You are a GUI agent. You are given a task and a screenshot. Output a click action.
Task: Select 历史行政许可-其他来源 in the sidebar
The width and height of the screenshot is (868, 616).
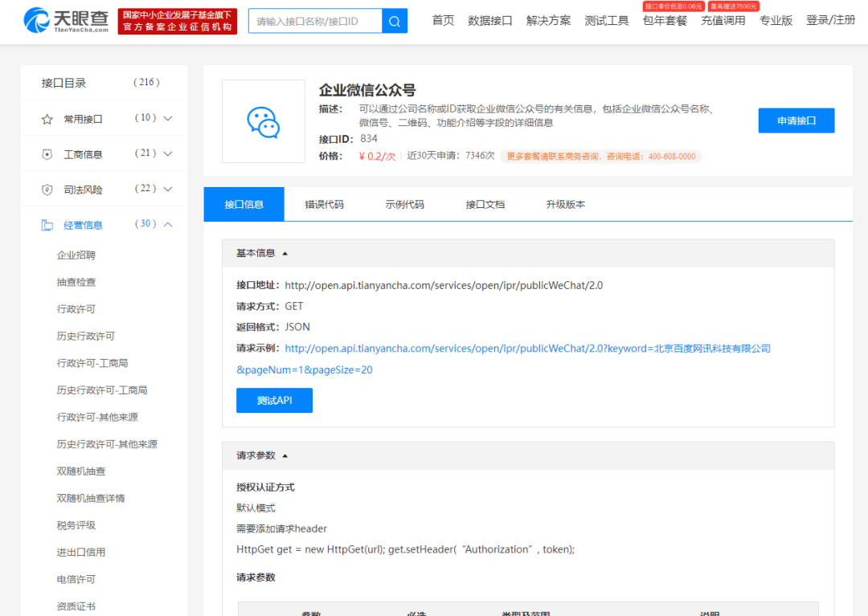(107, 444)
